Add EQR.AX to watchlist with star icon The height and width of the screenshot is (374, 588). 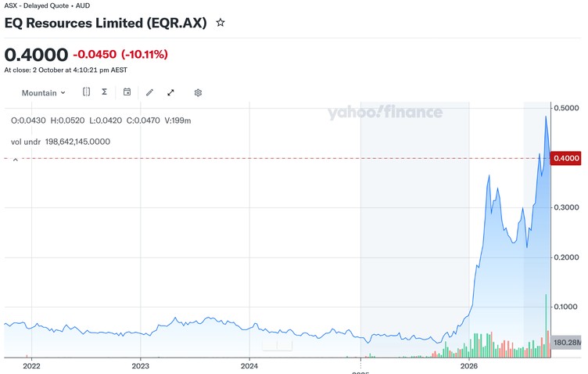tap(220, 23)
